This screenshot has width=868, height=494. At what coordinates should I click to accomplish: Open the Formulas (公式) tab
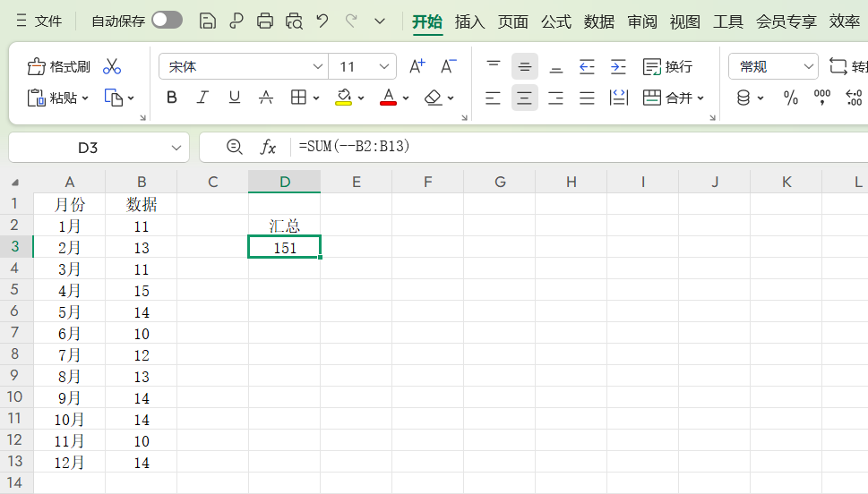click(x=555, y=21)
